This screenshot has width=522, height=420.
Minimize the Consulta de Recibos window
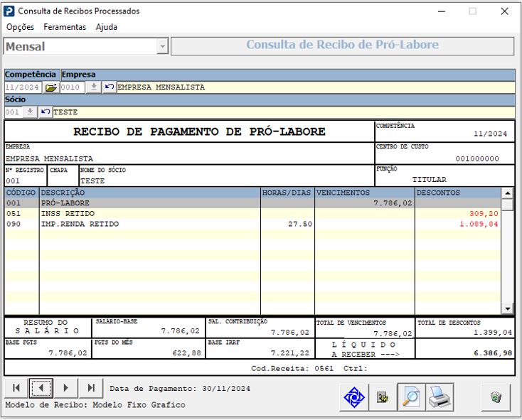click(x=442, y=11)
